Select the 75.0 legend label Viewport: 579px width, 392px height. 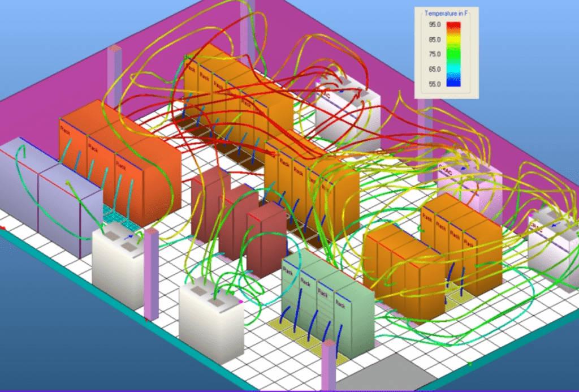click(x=433, y=54)
